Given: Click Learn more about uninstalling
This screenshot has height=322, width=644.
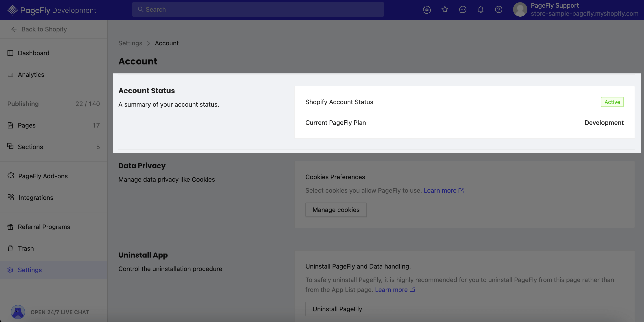Looking at the screenshot, I should point(391,290).
